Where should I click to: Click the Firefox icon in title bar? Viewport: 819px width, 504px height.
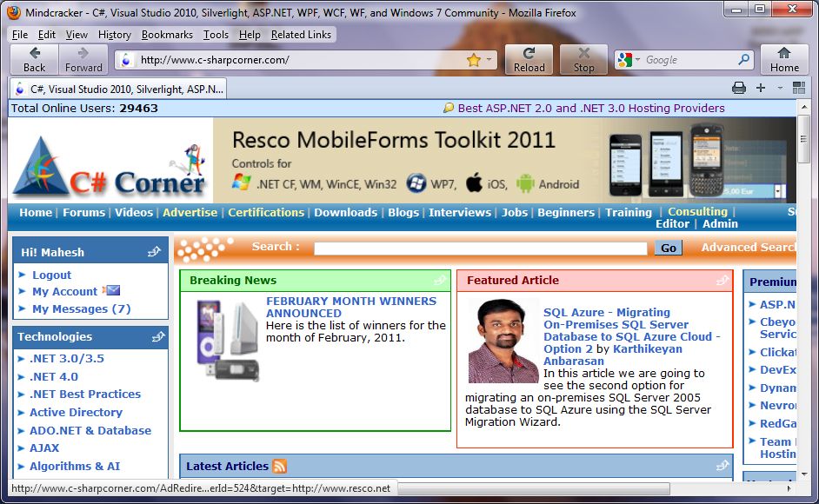coord(14,12)
